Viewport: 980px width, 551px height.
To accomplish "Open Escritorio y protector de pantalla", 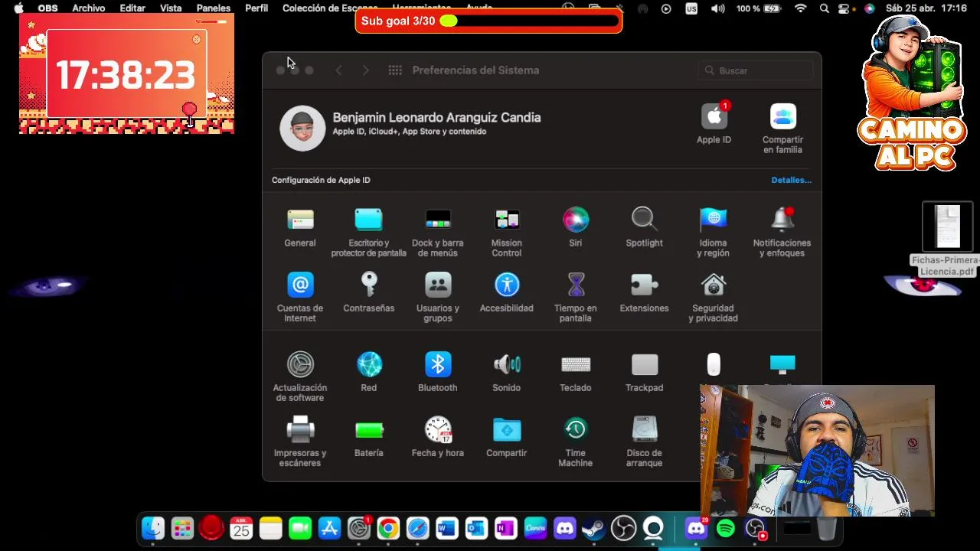I will point(368,232).
